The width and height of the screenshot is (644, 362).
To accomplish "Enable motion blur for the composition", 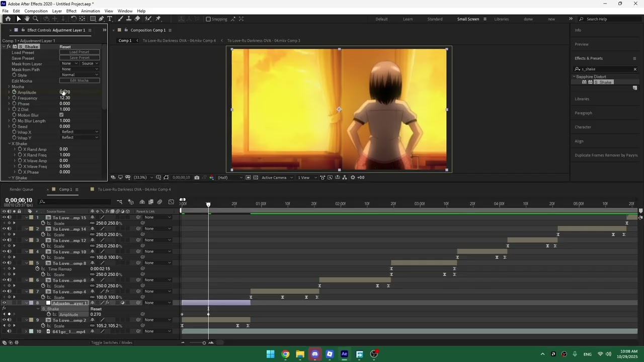I will click(x=159, y=202).
